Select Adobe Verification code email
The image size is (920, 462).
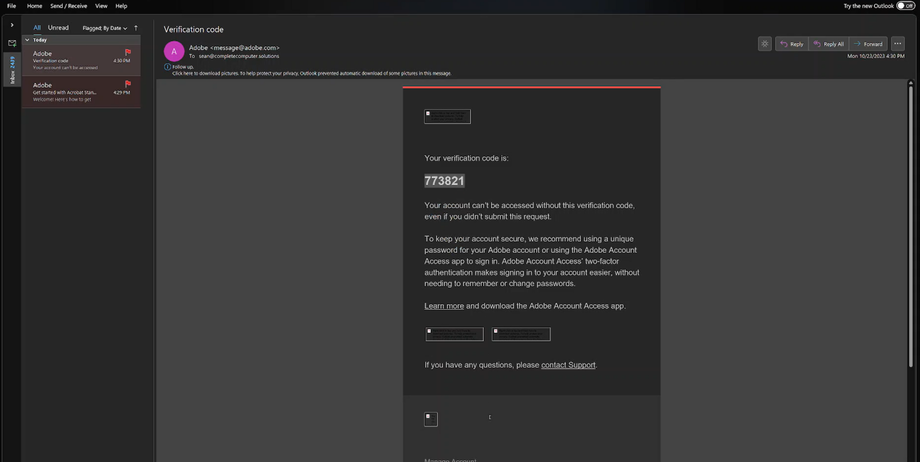tap(81, 60)
